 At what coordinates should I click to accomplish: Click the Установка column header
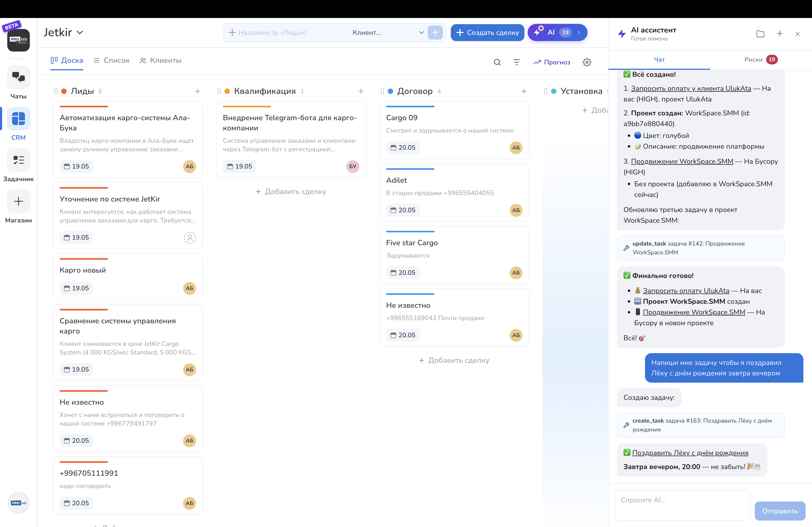[x=581, y=91]
